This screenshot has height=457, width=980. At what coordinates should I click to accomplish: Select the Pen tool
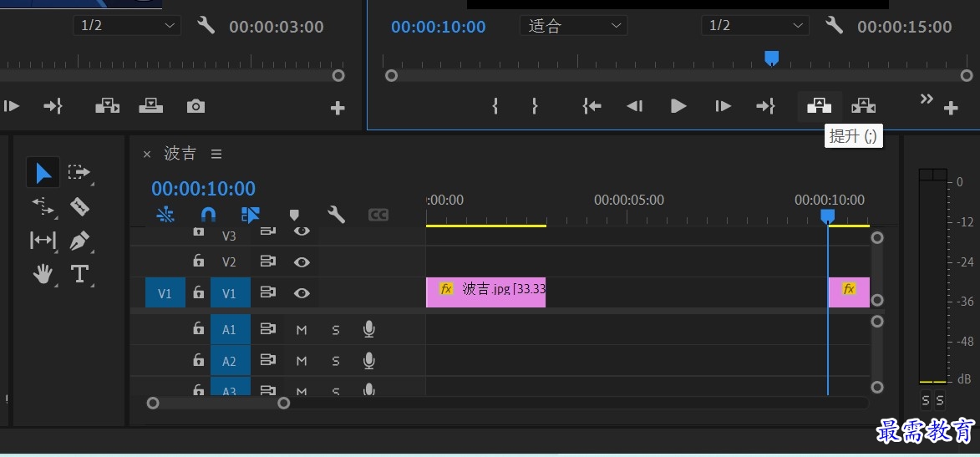click(x=79, y=241)
